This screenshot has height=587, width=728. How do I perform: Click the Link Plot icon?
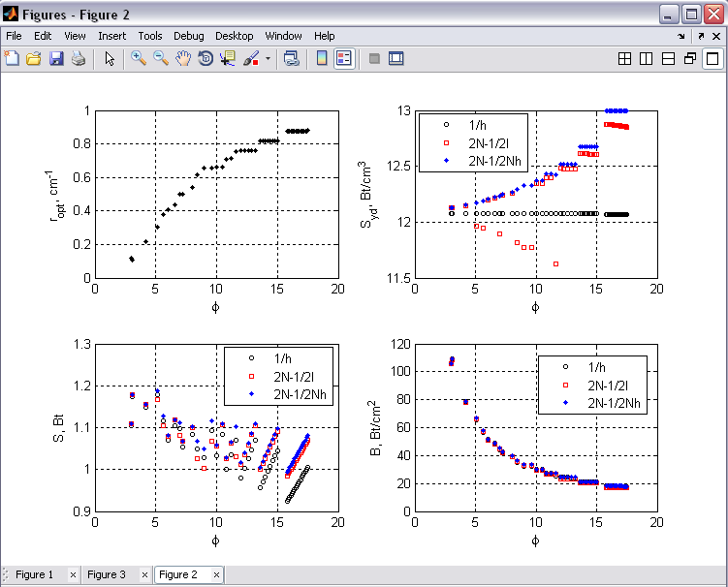(x=291, y=58)
